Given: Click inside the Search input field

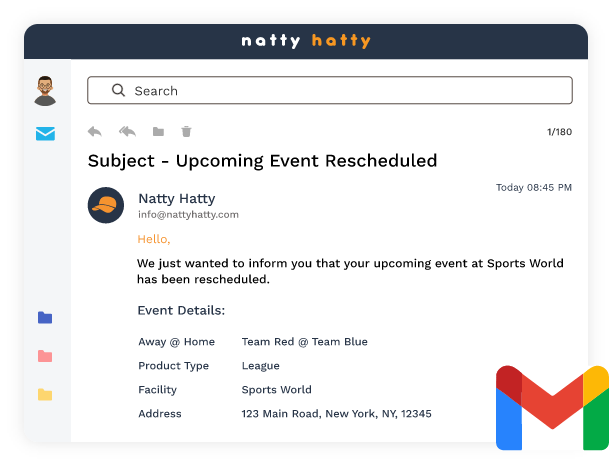Looking at the screenshot, I should click(x=340, y=90).
